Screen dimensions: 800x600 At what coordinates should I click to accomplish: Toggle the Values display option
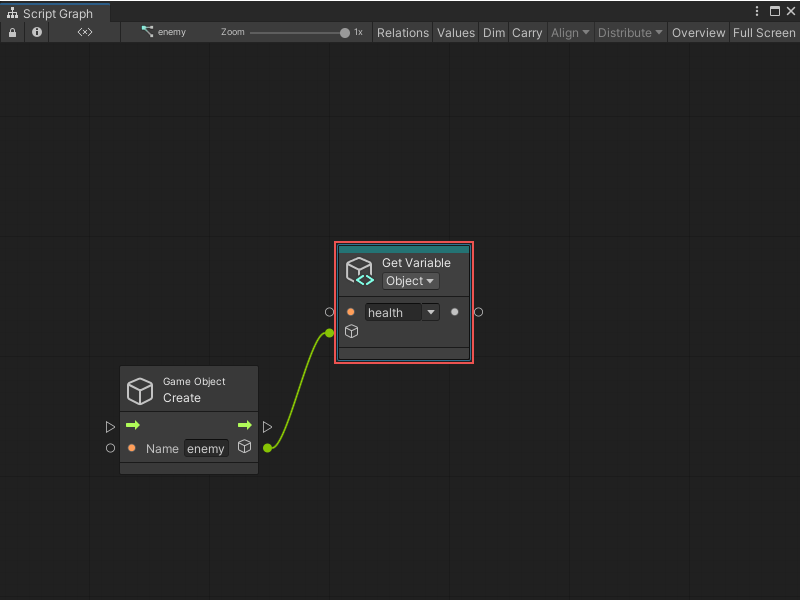[x=456, y=32]
